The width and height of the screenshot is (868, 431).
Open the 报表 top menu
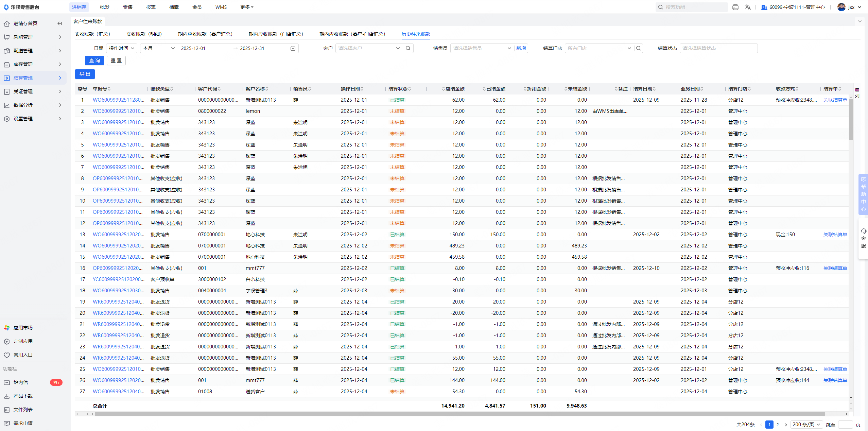(x=151, y=7)
